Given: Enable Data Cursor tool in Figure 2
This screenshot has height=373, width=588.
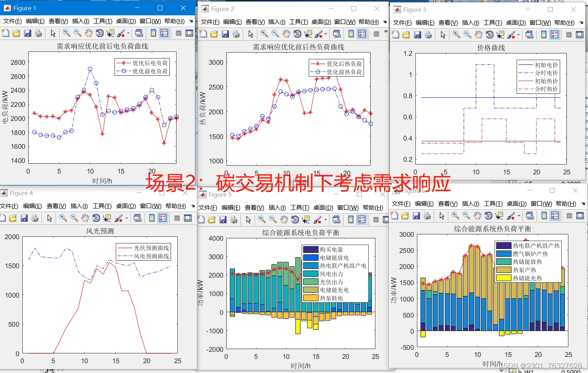Looking at the screenshot, I should pyautogui.click(x=308, y=34).
